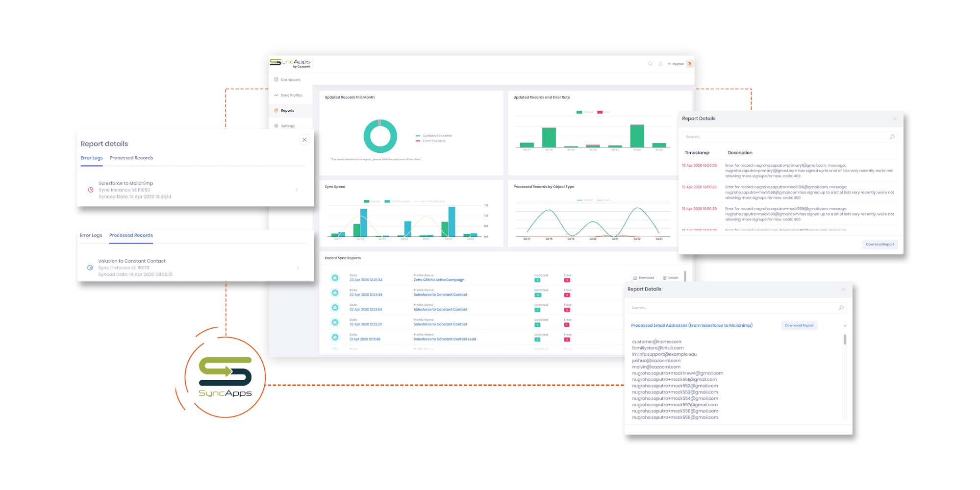
Task: Click the red clock icon beside Salesforce to Mailchimp
Action: pos(91,190)
